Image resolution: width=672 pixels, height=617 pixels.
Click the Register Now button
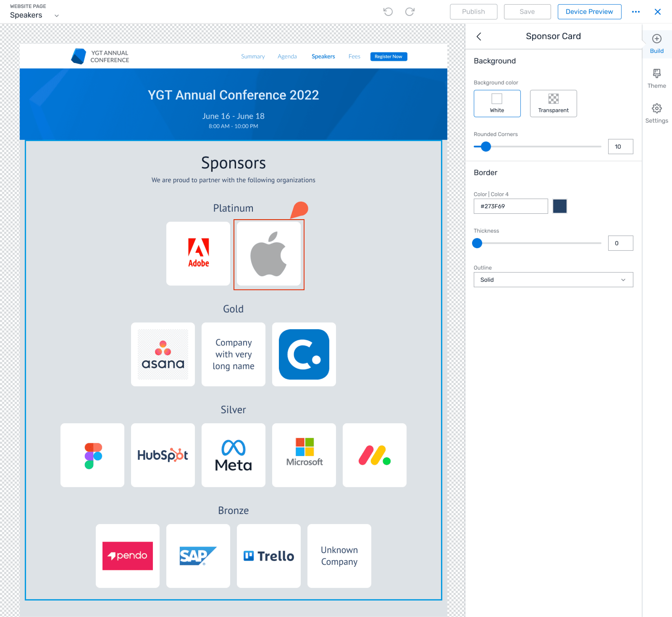388,57
